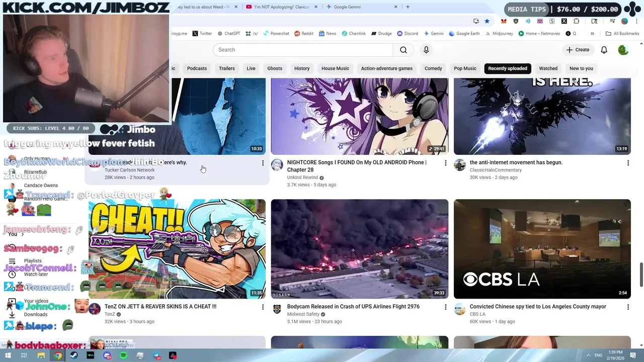The image size is (644, 362).
Task: Bookmark this page with the star icon
Action: click(487, 21)
